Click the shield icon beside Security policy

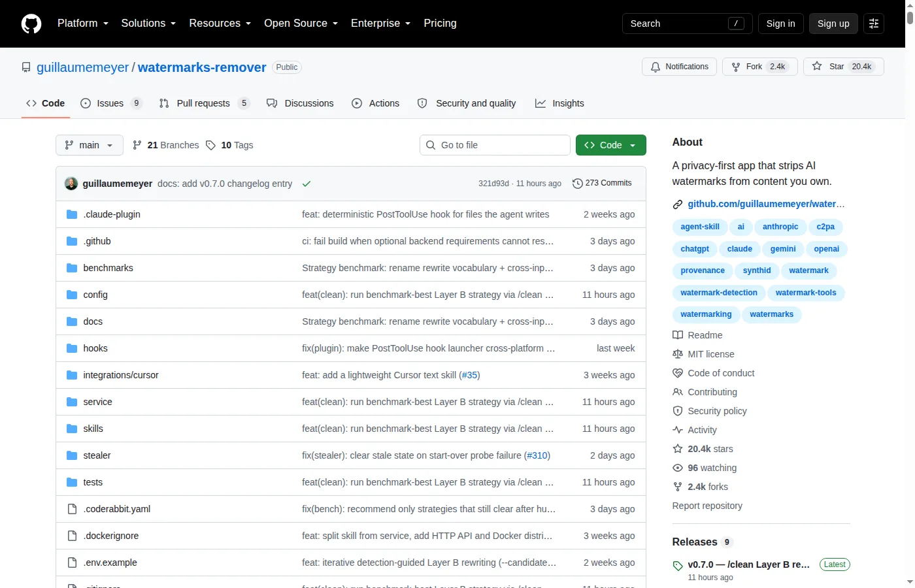coord(678,411)
